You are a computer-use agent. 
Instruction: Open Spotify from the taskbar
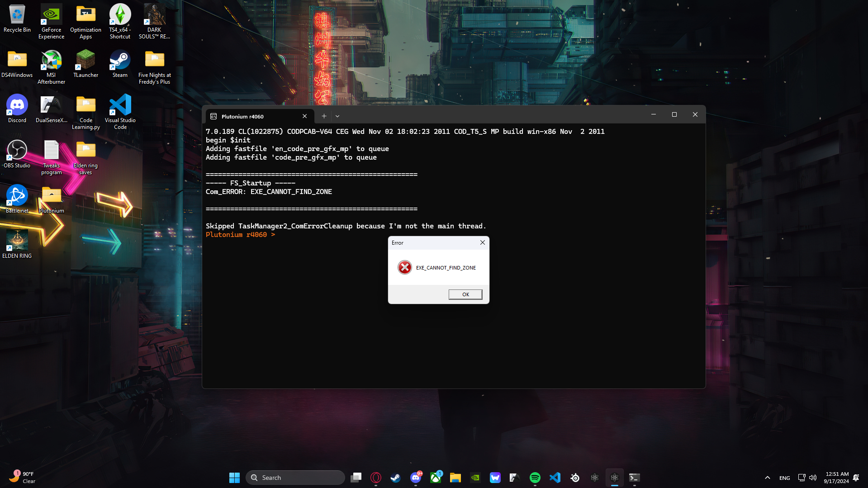pos(535,478)
